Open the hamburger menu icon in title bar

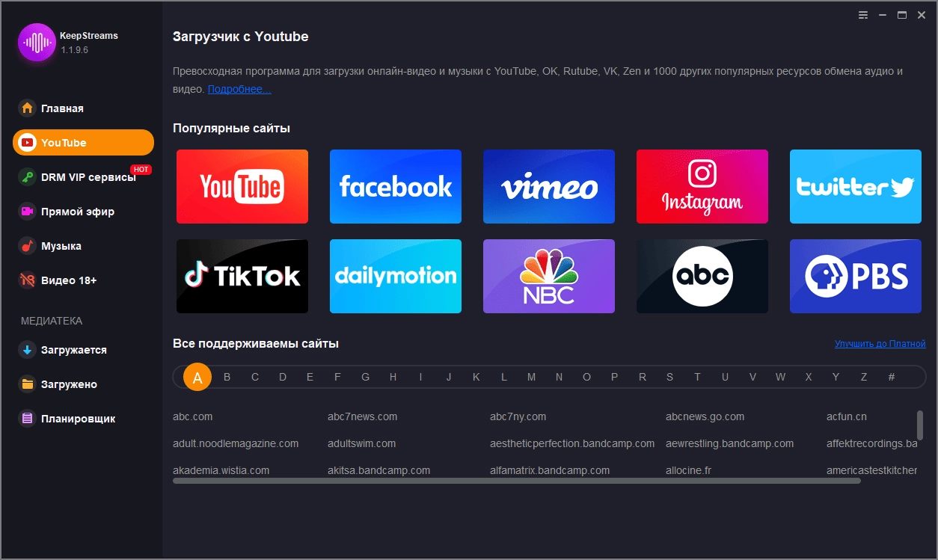863,15
